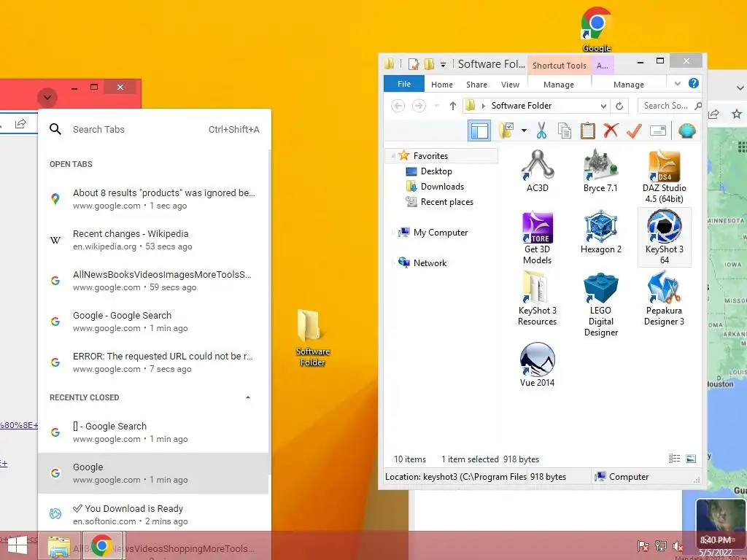Open the KeyShot 3 Resources folder
This screenshot has width=747, height=560.
click(537, 298)
